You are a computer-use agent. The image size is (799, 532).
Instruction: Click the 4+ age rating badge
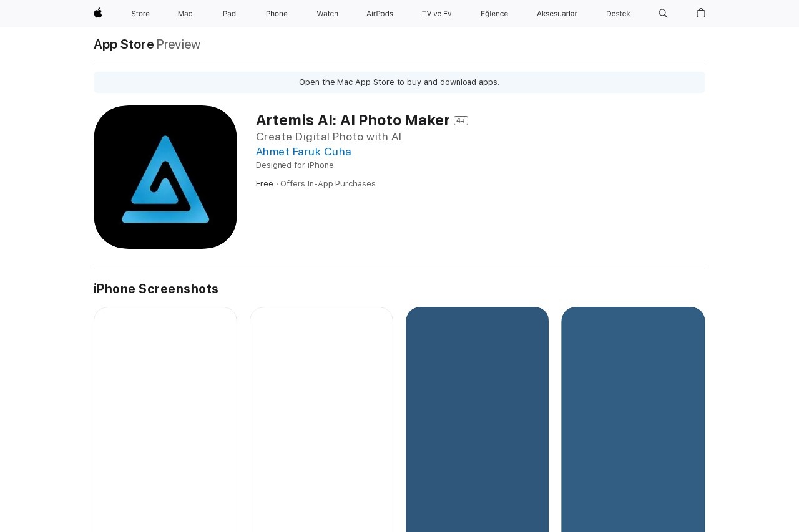pos(461,121)
